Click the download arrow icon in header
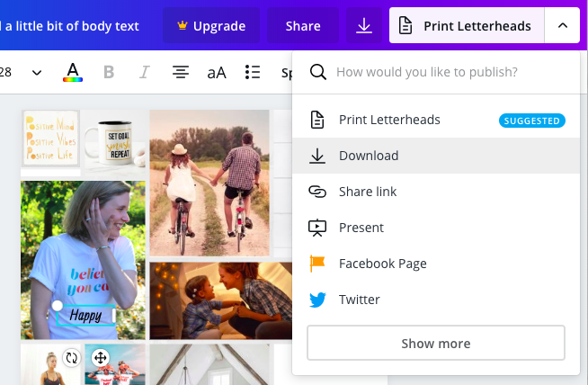 pos(364,26)
